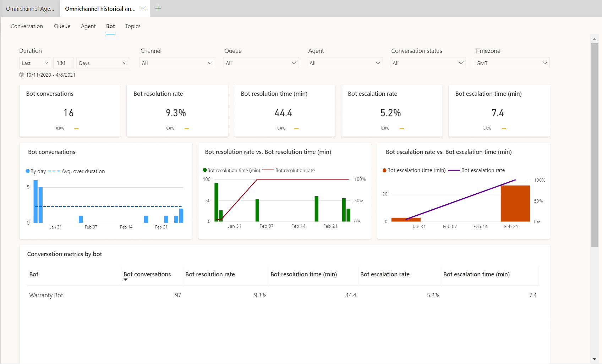This screenshot has height=364, width=602.
Task: Select the Bot tab
Action: click(x=110, y=26)
